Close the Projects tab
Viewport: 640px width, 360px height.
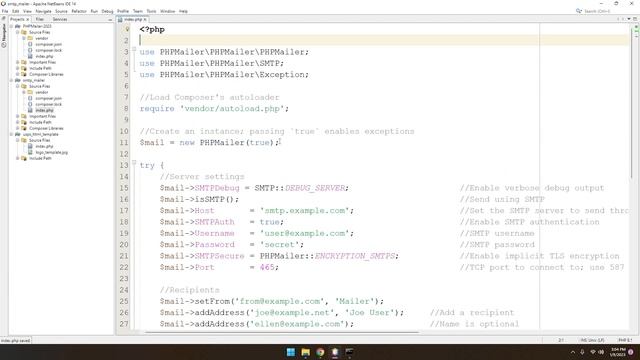tap(27, 19)
